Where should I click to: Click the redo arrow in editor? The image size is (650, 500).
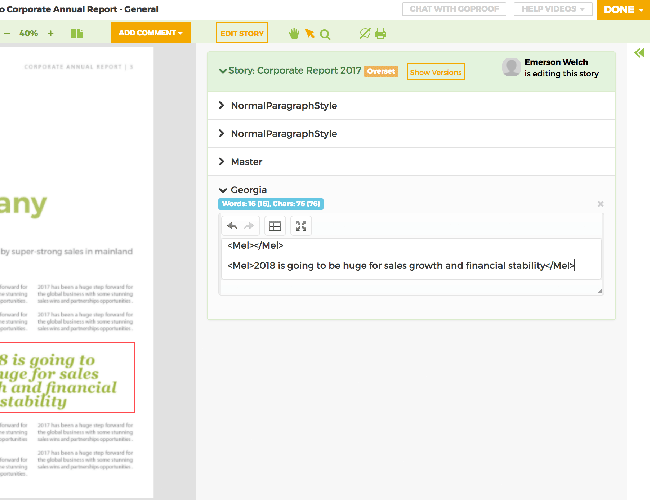coord(250,226)
